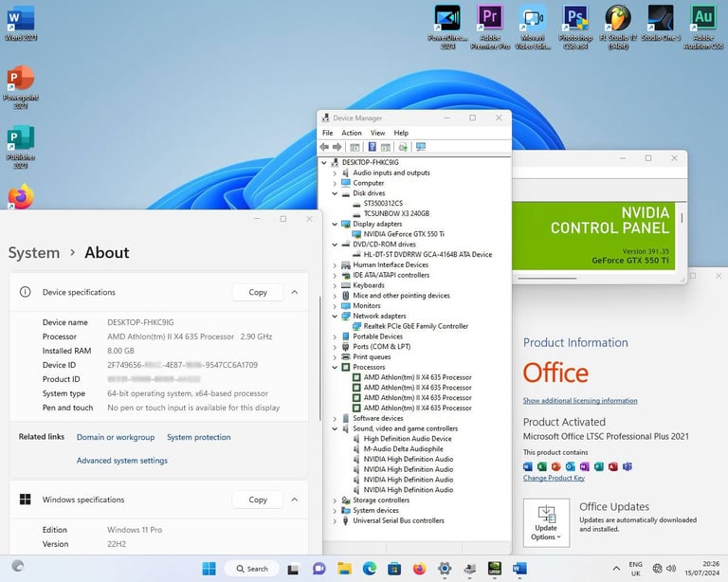728x582 pixels.
Task: Open the Adobe Audition CS6 desktop icon
Action: [703, 27]
